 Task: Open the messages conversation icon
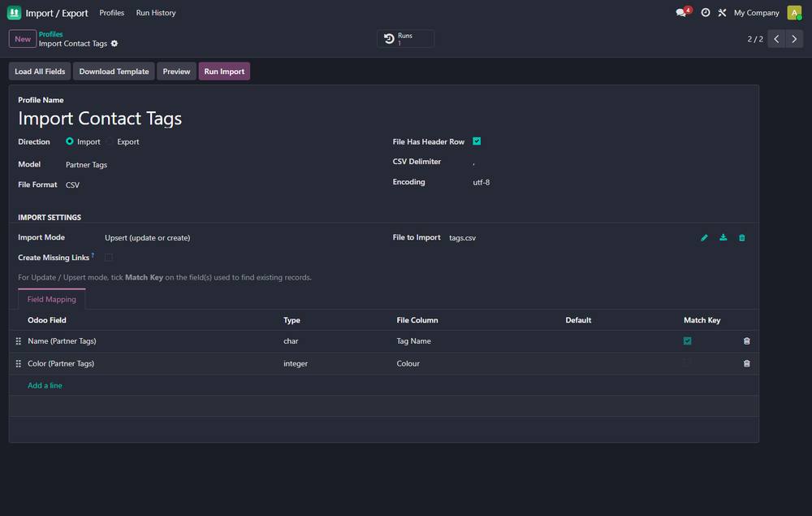pyautogui.click(x=683, y=12)
